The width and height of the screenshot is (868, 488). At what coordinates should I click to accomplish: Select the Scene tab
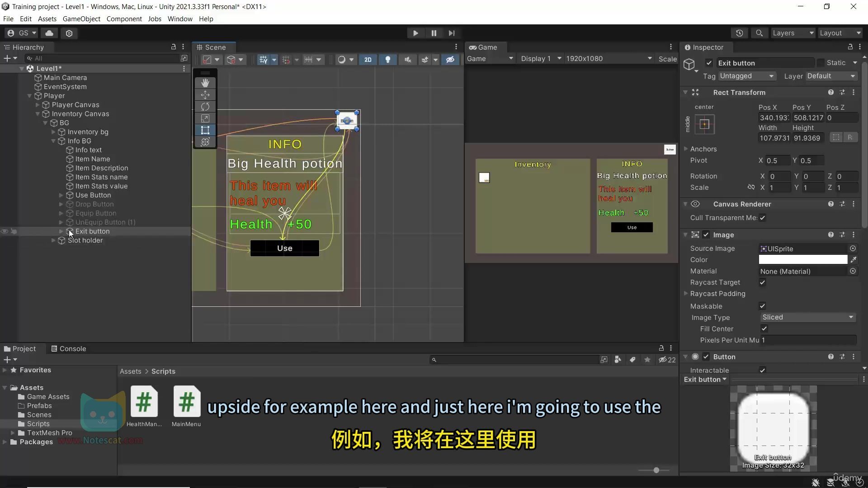[x=211, y=47]
